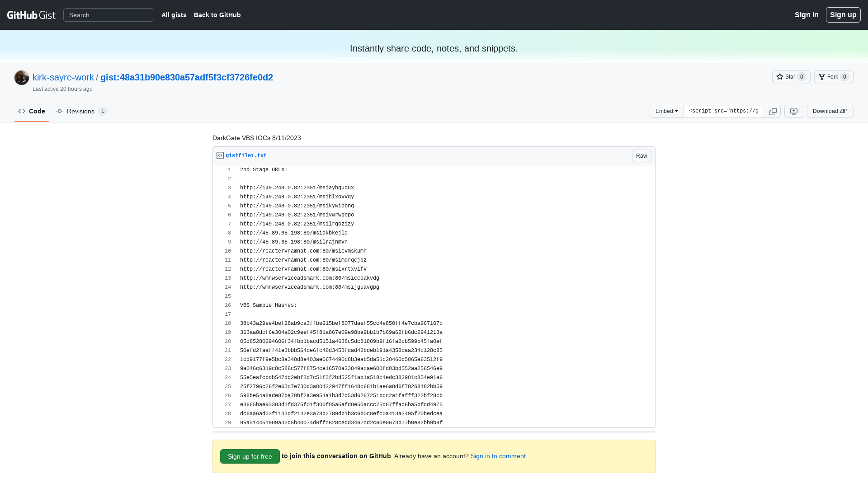Click hash starting with 95a514451909a42d
The height and width of the screenshot is (488, 868).
[341, 423]
